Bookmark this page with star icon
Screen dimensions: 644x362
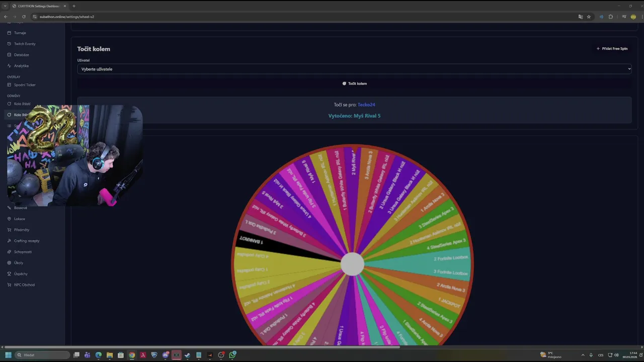589,17
